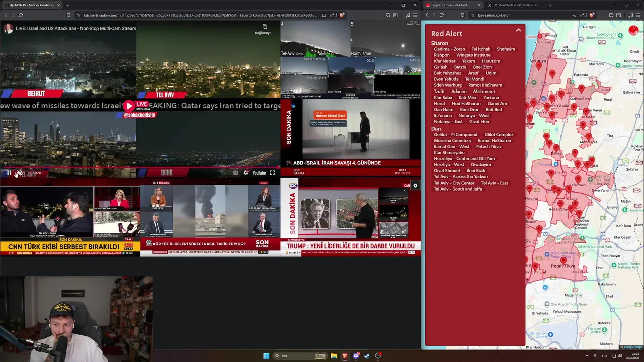
Task: Select Netanya – West alert location
Action: (474, 116)
